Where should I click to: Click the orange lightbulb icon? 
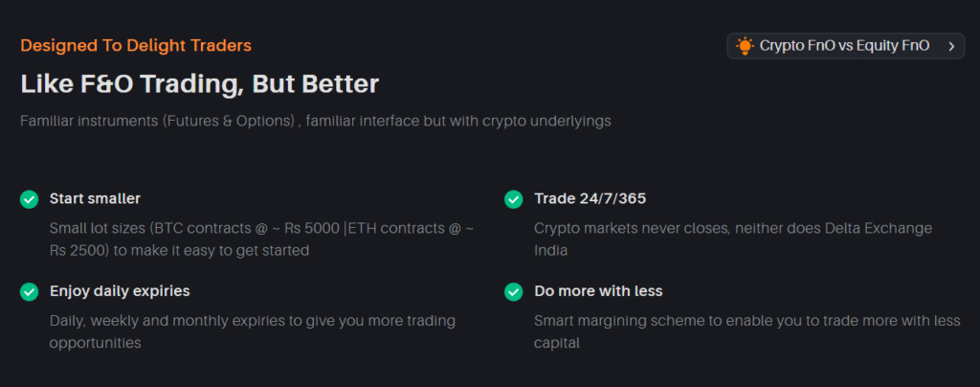click(745, 46)
